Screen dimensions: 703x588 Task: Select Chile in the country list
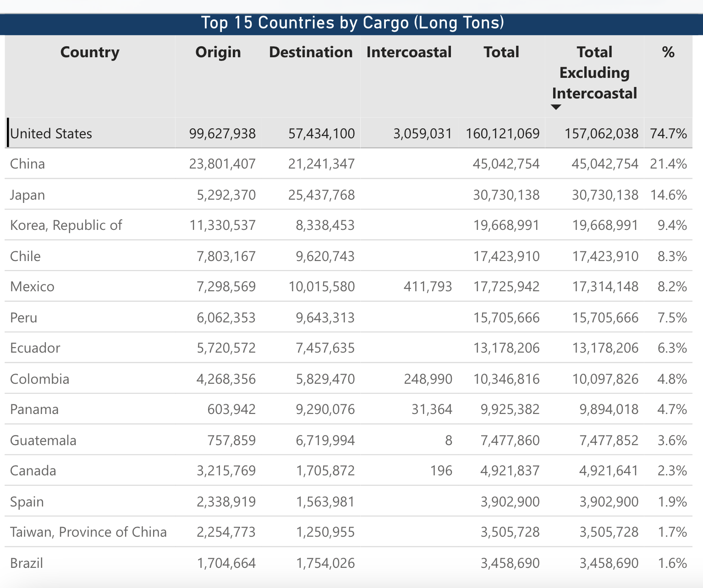point(25,256)
